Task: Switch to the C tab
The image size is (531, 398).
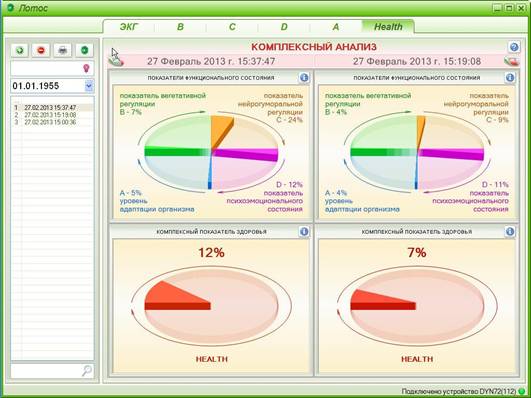Action: tap(232, 27)
